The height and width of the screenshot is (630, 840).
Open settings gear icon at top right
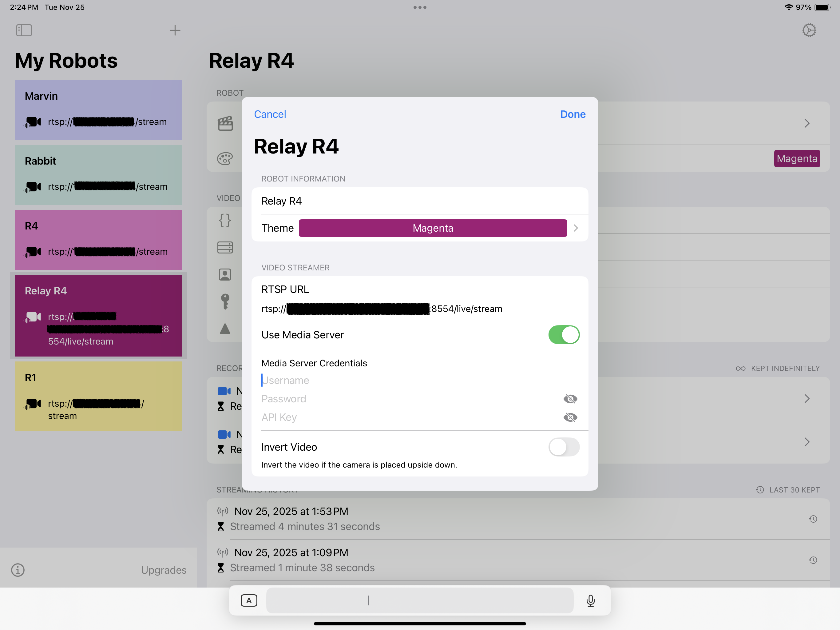pos(809,30)
